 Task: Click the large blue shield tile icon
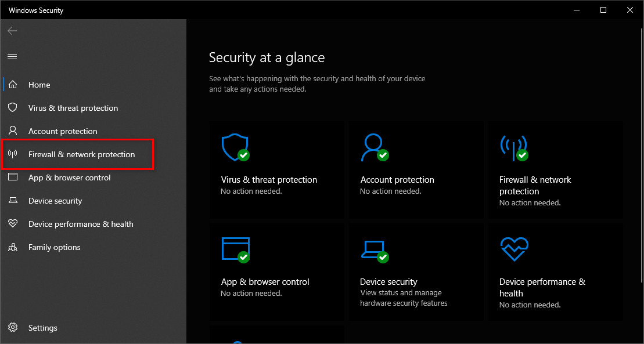coord(235,148)
